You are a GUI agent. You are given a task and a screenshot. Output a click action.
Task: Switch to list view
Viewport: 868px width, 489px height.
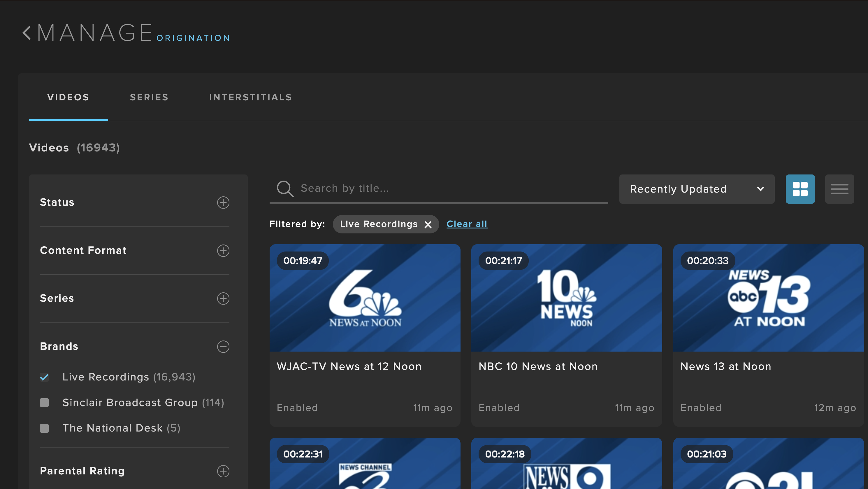pyautogui.click(x=839, y=189)
